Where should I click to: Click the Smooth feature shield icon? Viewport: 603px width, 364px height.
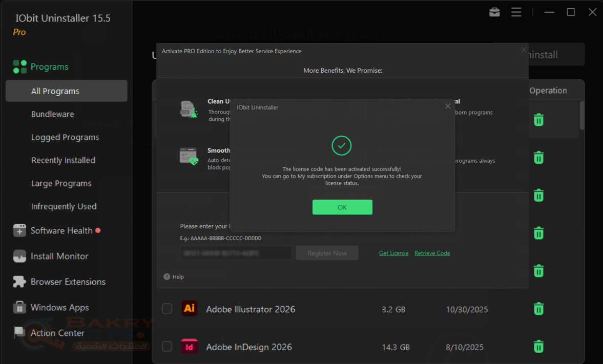click(x=189, y=157)
